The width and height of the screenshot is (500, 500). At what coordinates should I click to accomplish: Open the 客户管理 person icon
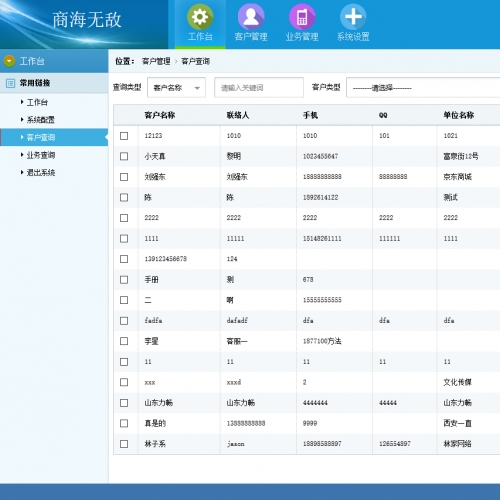(x=251, y=17)
